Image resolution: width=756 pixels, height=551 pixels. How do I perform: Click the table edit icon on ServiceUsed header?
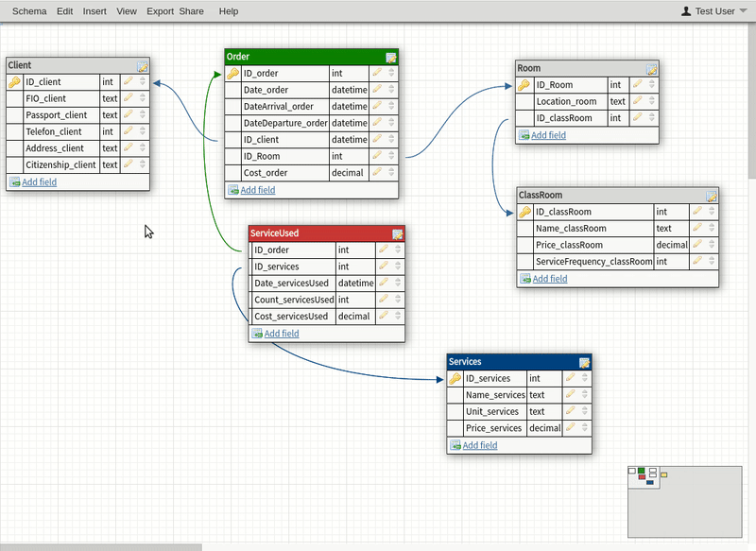(397, 232)
